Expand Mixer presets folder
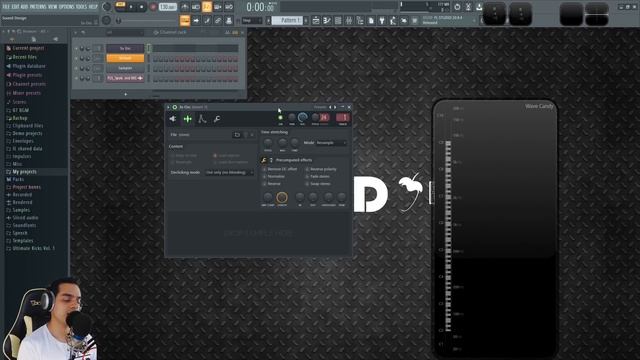Image resolution: width=640 pixels, height=360 pixels. coord(27,93)
